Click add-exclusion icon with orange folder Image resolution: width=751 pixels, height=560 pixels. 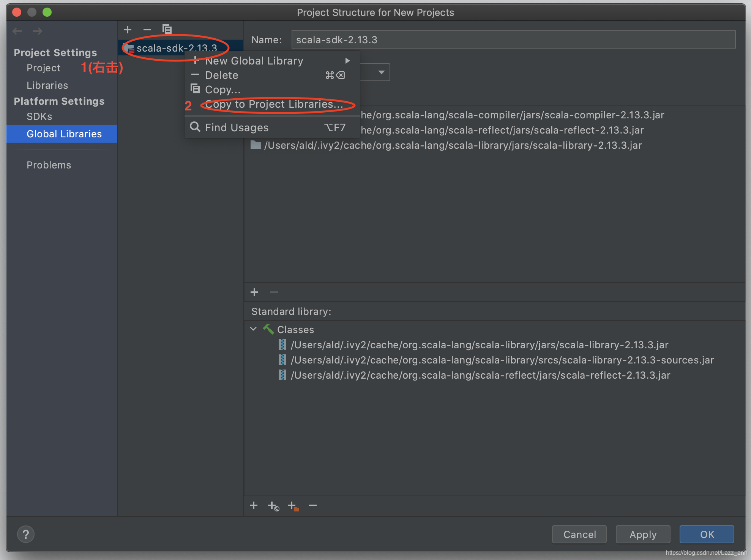click(x=293, y=506)
